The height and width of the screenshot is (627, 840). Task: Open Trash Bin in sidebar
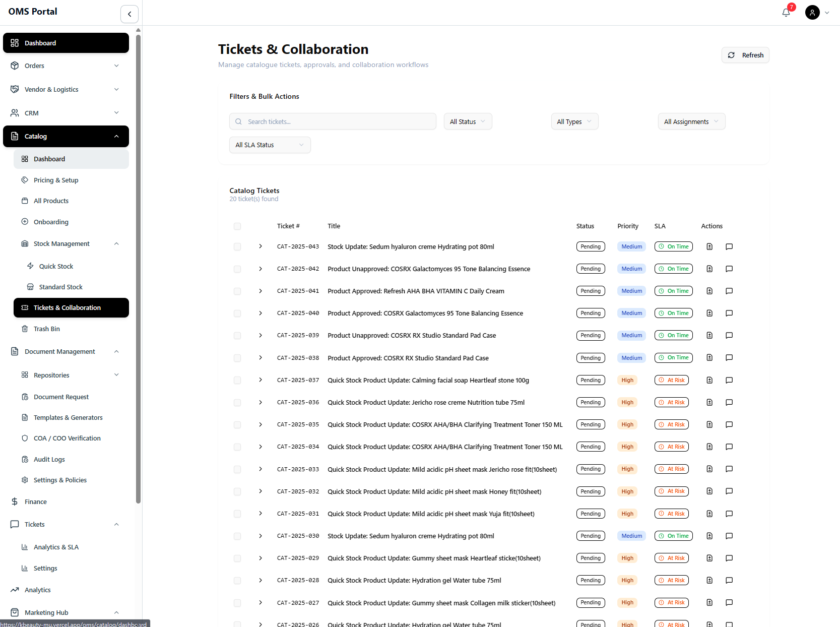71,329
